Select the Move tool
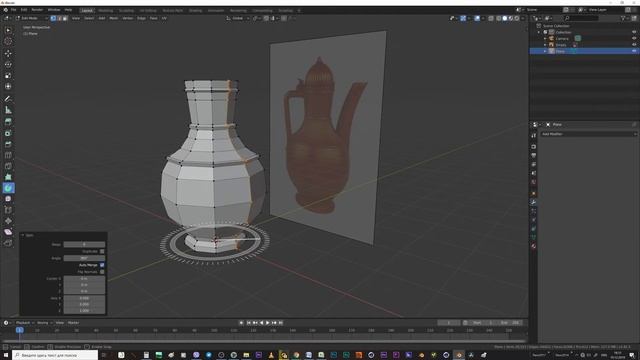640x360 pixels. click(8, 53)
